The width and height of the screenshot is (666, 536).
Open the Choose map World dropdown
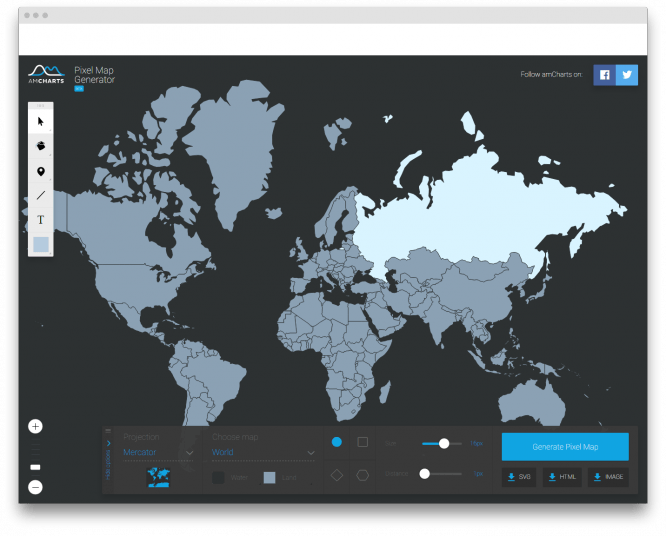click(263, 453)
